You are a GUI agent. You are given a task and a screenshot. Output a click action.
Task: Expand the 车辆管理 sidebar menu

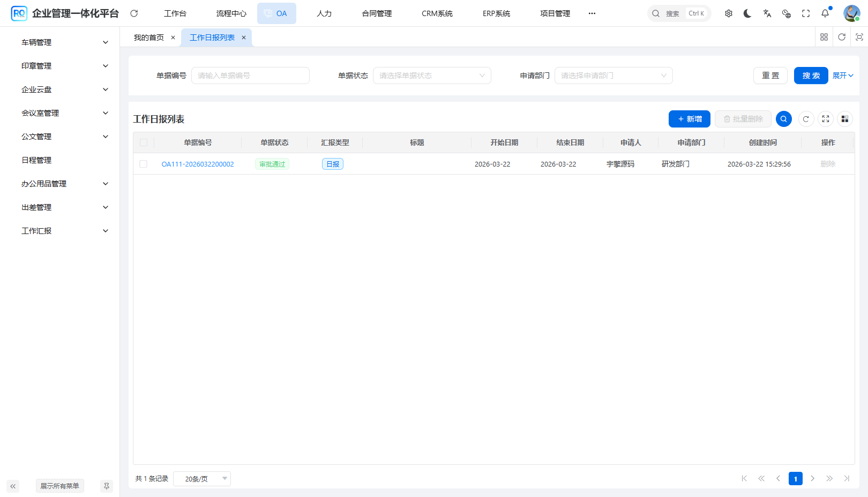64,42
